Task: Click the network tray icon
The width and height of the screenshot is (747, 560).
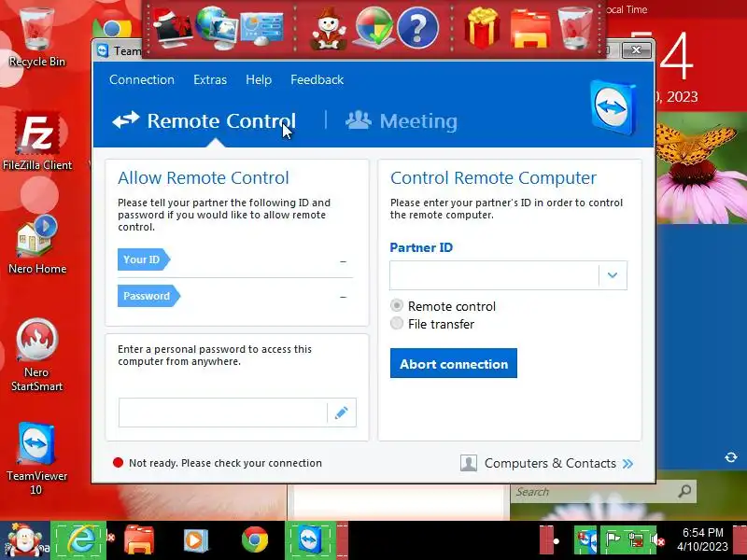Action: (637, 540)
